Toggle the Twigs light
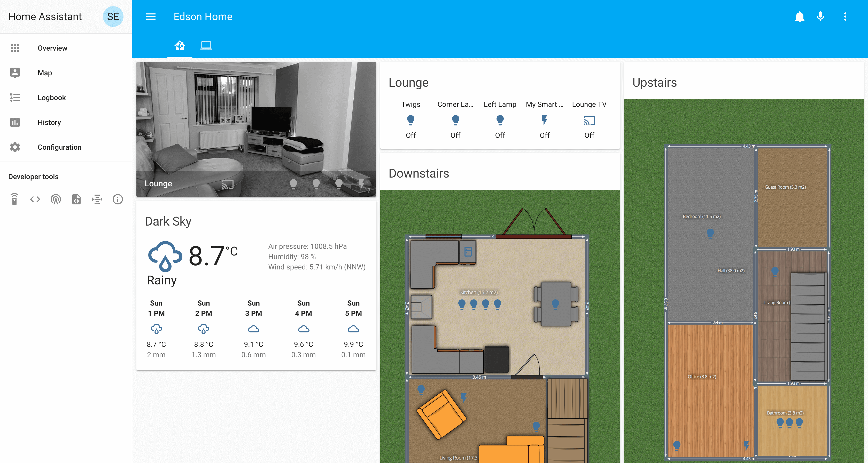Screen dimensions: 868x463 pyautogui.click(x=410, y=120)
